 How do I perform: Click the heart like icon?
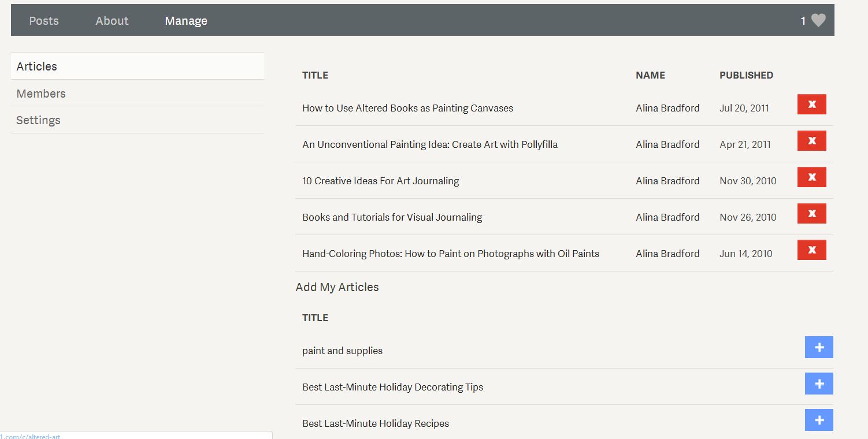tap(818, 21)
